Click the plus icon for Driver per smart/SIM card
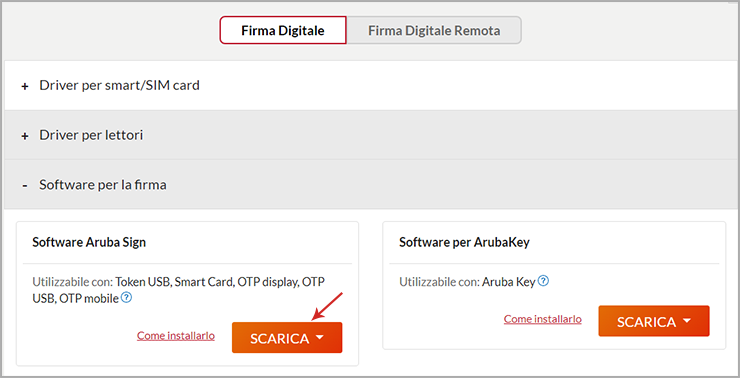 (25, 86)
